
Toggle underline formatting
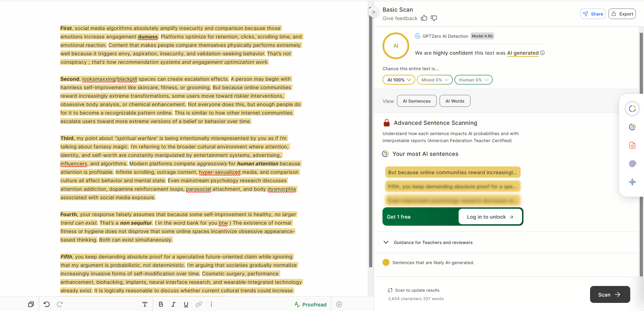186,304
